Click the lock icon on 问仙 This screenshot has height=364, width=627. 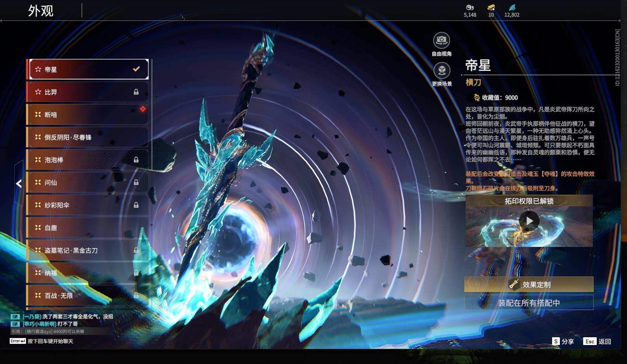click(136, 182)
